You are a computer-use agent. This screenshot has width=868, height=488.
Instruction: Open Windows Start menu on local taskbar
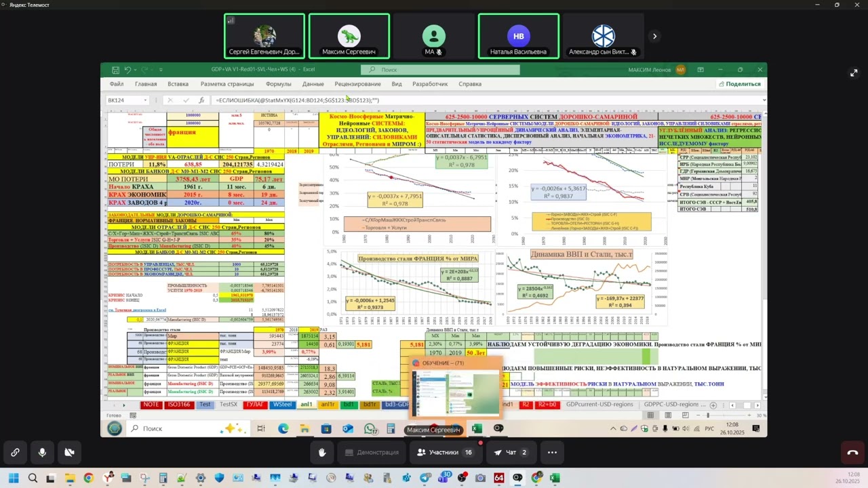14,479
